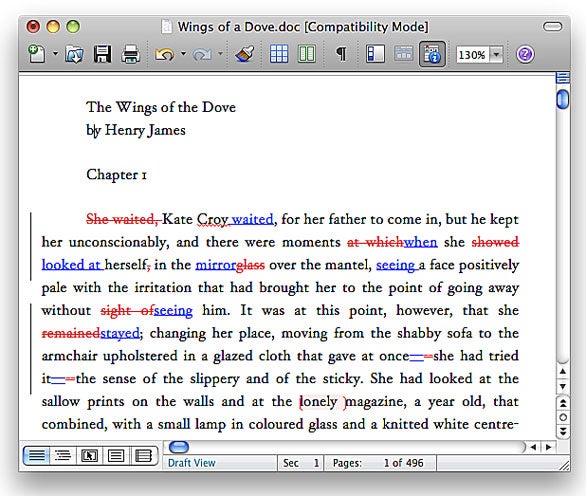The width and height of the screenshot is (586, 496).
Task: Switch to Draft view button
Action: 36,456
